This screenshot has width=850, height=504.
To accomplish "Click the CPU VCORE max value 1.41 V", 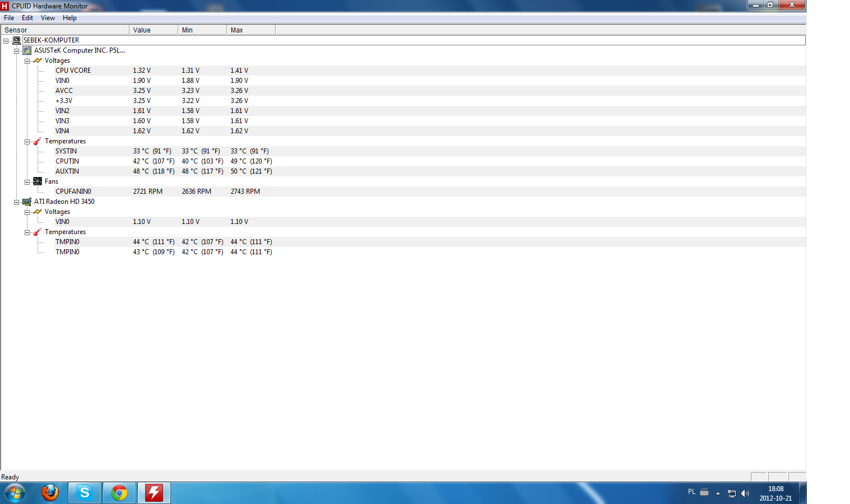I will click(239, 71).
